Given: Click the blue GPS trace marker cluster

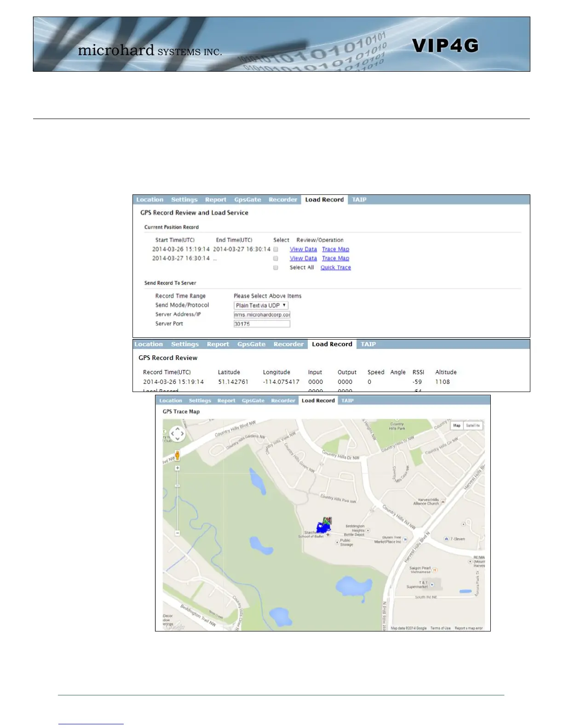Looking at the screenshot, I should click(324, 527).
